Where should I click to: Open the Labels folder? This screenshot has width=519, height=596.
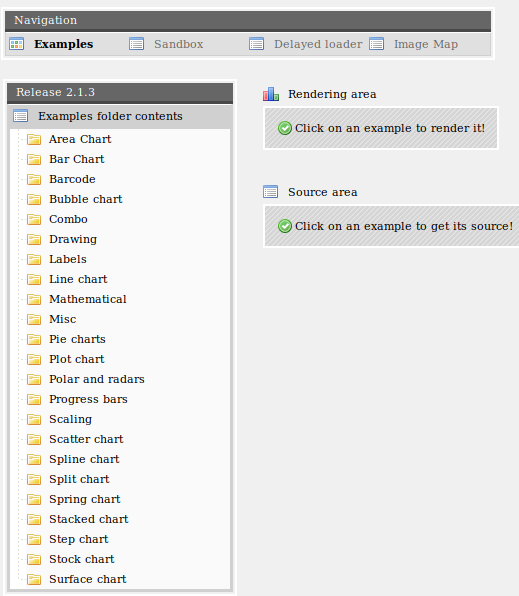[68, 259]
